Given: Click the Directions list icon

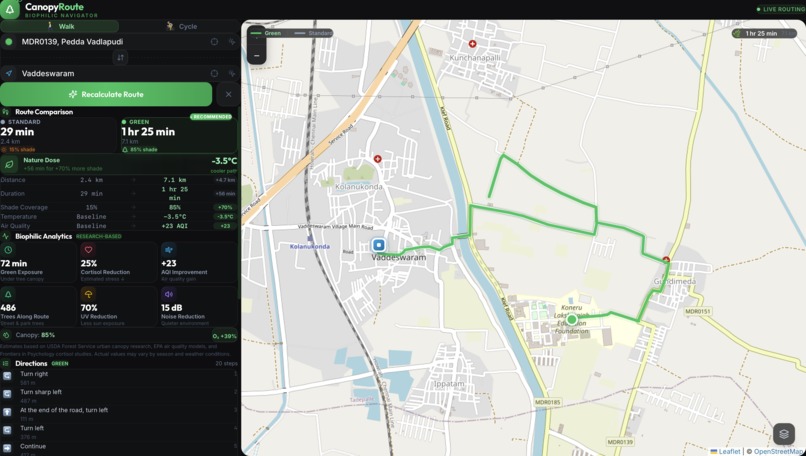Looking at the screenshot, I should pyautogui.click(x=6, y=363).
